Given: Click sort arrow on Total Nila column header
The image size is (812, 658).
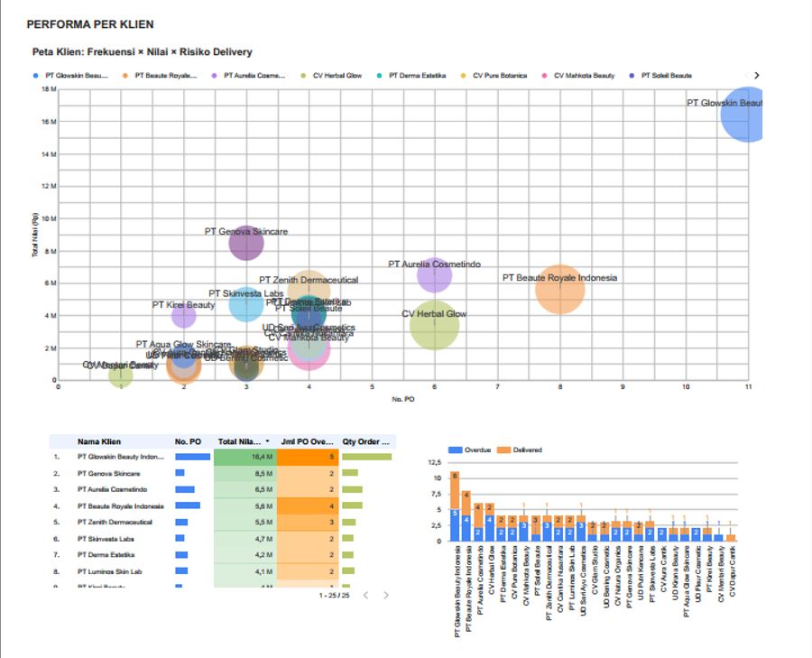Looking at the screenshot, I should [267, 441].
